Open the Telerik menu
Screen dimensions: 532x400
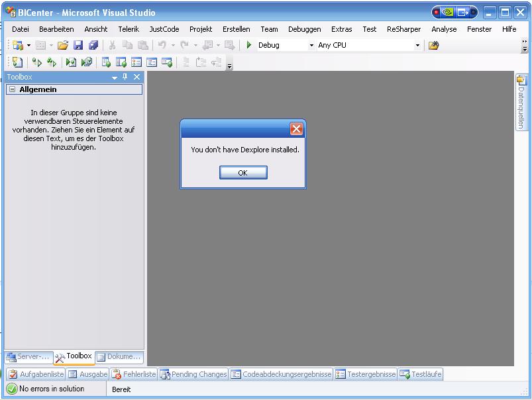[x=129, y=29]
